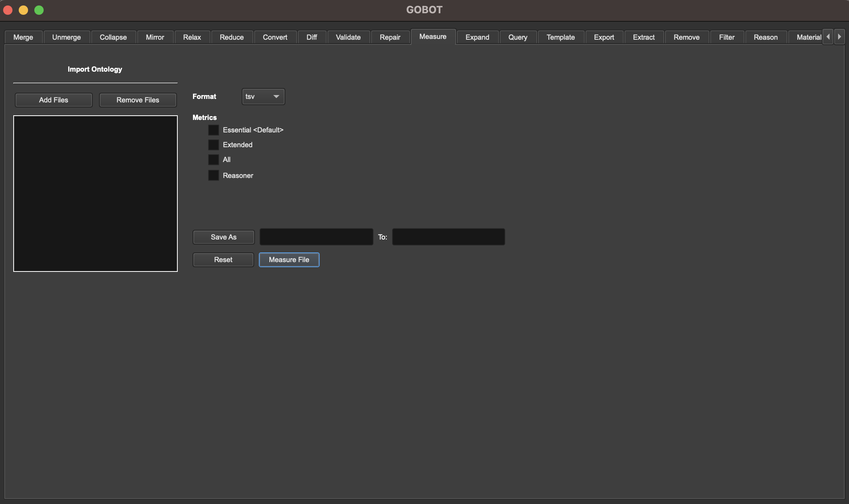Click the Collapse tool icon
This screenshot has height=504, width=849.
click(113, 37)
